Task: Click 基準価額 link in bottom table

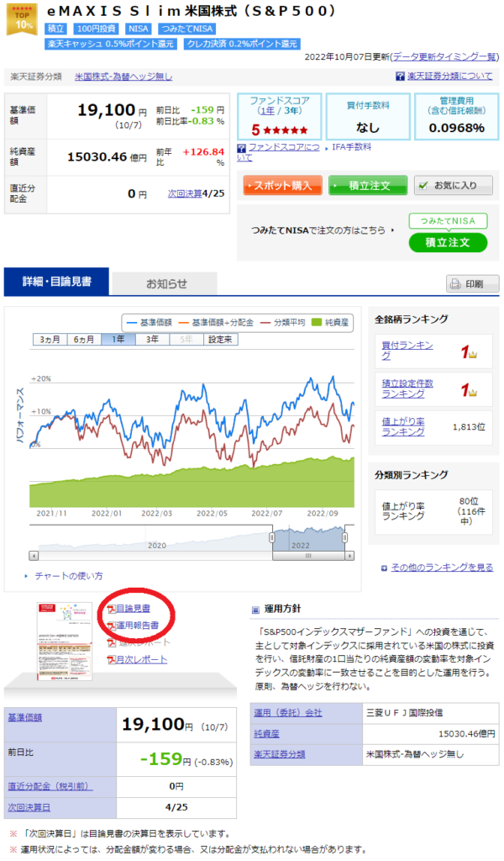Action: click(24, 718)
